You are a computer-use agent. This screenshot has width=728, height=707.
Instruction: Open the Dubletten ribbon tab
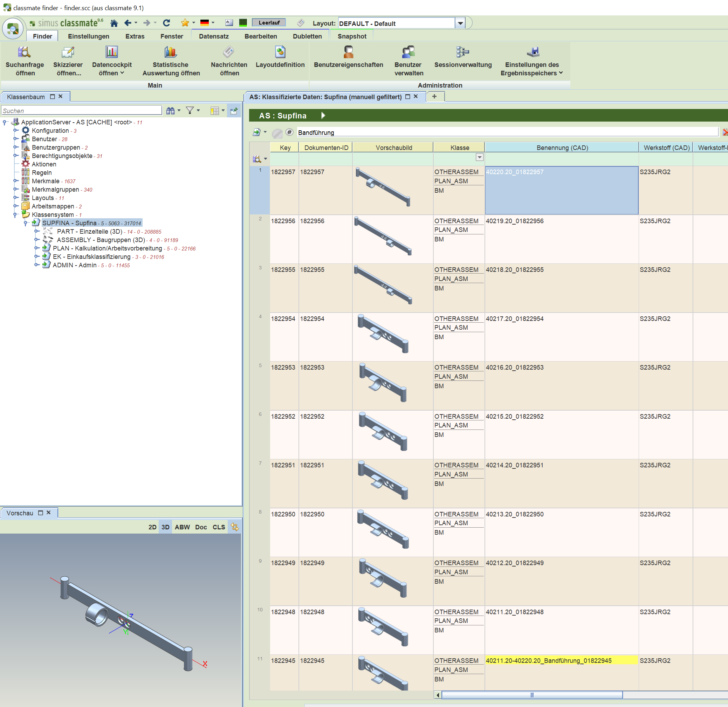point(307,36)
